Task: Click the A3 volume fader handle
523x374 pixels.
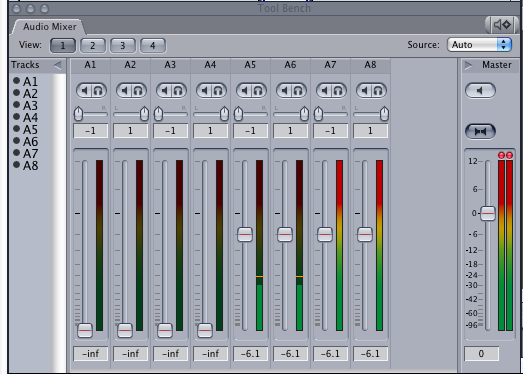Action: point(165,330)
